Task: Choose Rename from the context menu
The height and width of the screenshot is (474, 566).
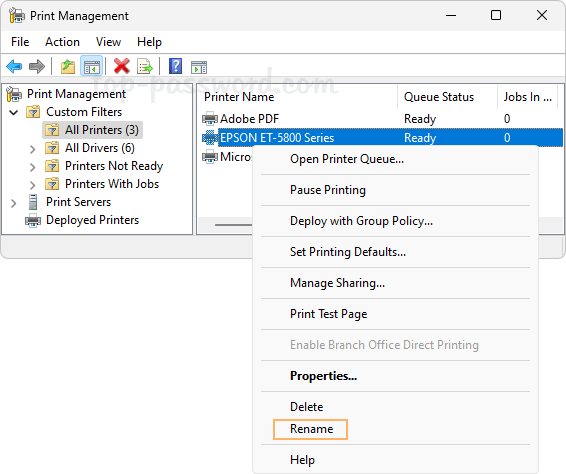Action: coord(311,429)
